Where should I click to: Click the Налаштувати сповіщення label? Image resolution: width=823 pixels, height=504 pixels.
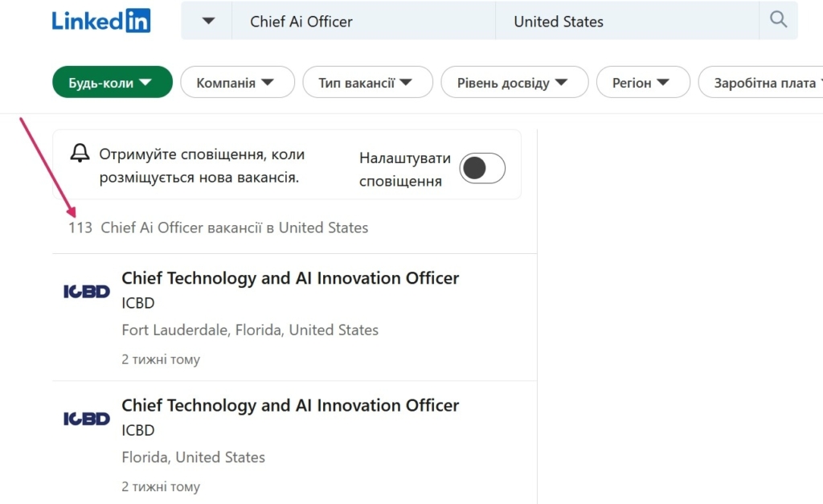tap(404, 169)
